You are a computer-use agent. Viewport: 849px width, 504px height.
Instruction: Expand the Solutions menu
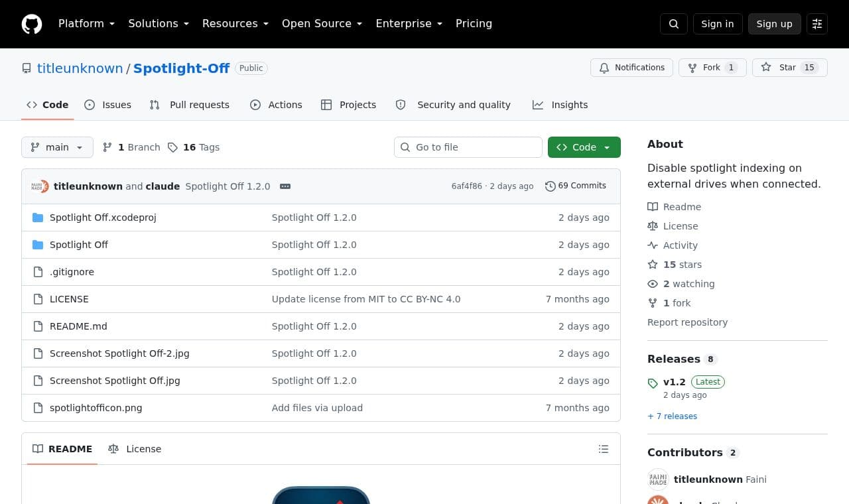click(159, 24)
